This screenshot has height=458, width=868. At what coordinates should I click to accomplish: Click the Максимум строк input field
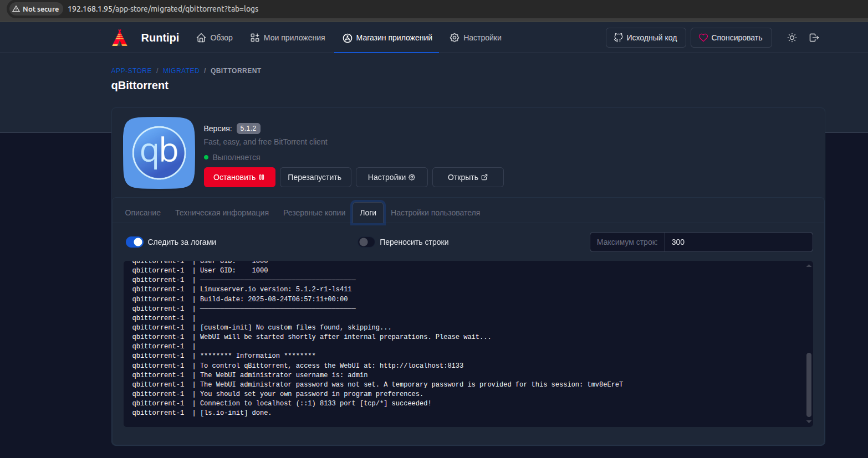(x=738, y=242)
